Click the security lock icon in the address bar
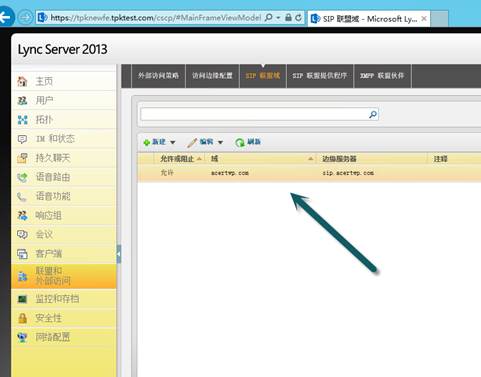The width and height of the screenshot is (481, 377). 288,18
